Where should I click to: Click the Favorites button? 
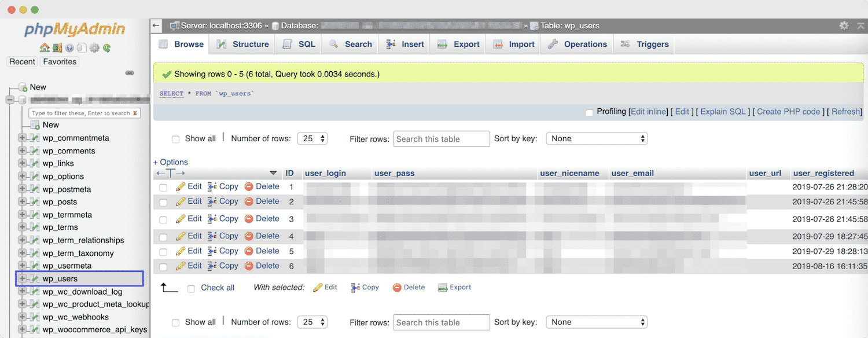60,62
